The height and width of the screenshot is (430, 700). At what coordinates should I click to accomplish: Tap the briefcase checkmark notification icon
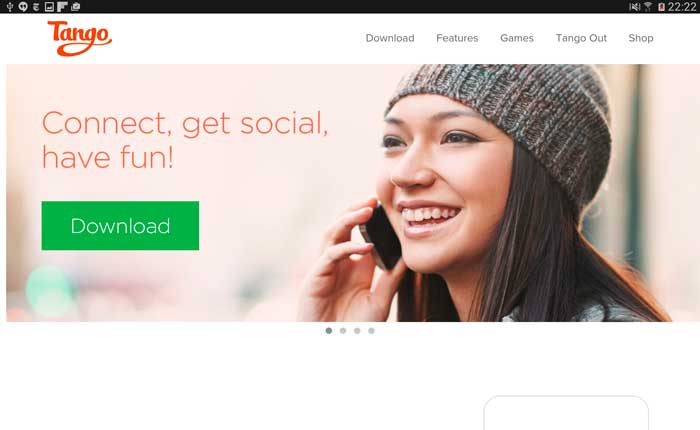pyautogui.click(x=75, y=7)
